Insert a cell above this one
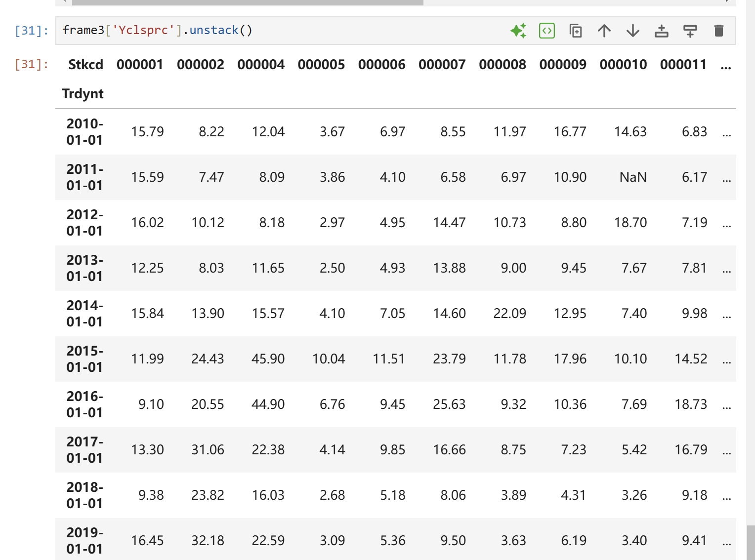755x560 pixels. (x=661, y=31)
